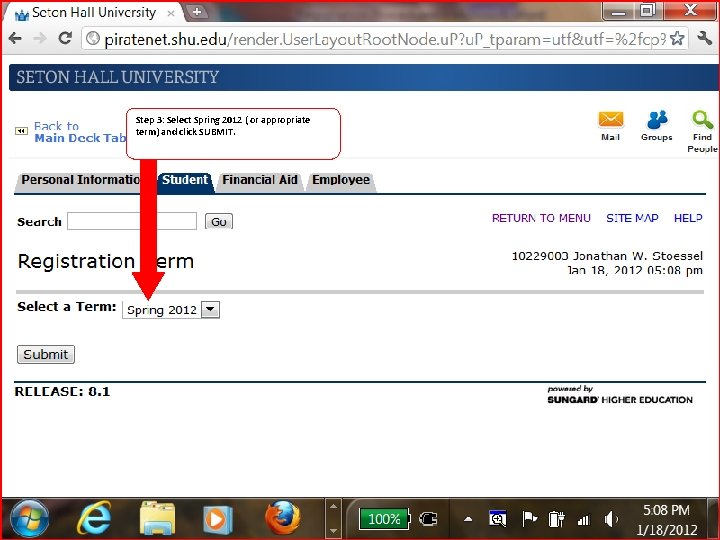Click the Submit button
This screenshot has width=720, height=540.
[46, 354]
